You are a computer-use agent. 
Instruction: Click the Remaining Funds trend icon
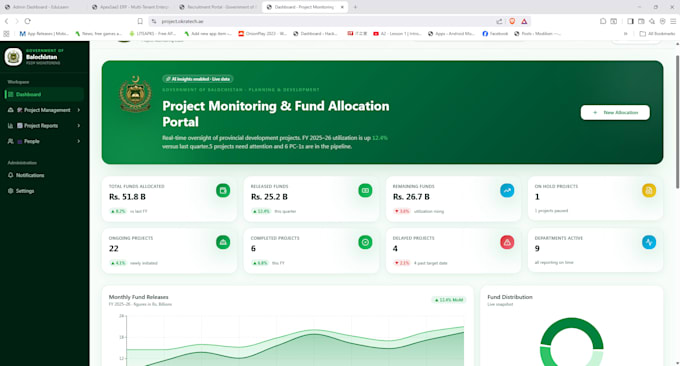tap(507, 190)
